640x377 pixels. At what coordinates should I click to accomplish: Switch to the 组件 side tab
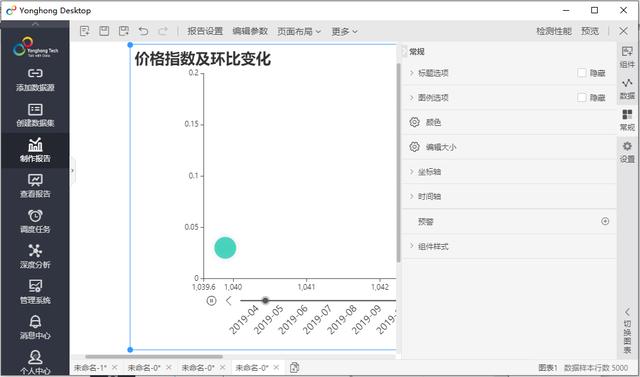(627, 57)
